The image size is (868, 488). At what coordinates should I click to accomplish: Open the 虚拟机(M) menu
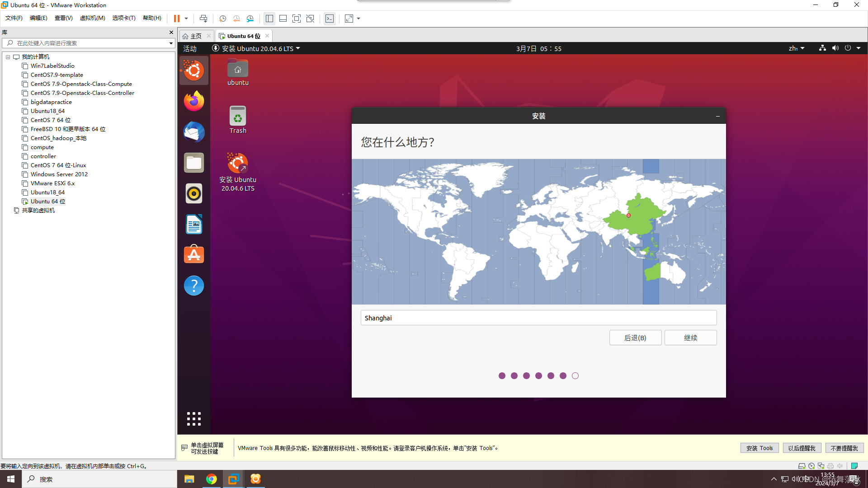(92, 18)
